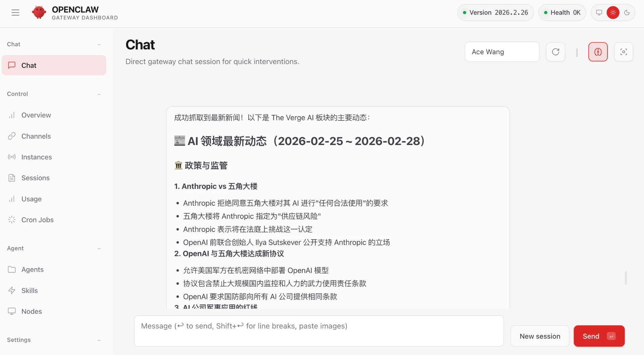Image resolution: width=644 pixels, height=355 pixels.
Task: Click the hamburger menu icon
Action: tap(15, 13)
